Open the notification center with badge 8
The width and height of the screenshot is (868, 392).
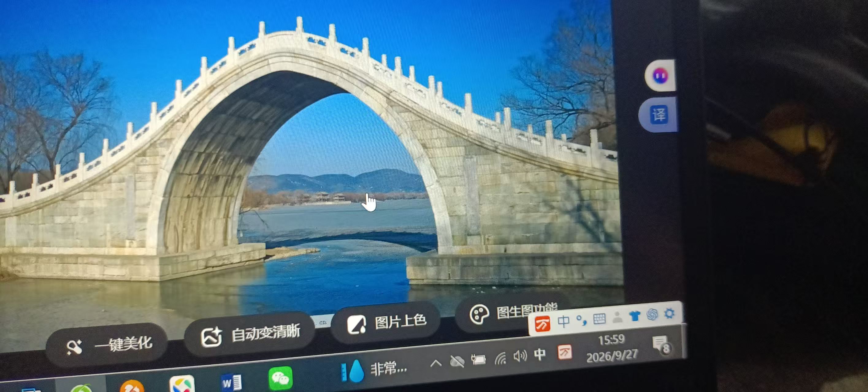[x=662, y=345]
